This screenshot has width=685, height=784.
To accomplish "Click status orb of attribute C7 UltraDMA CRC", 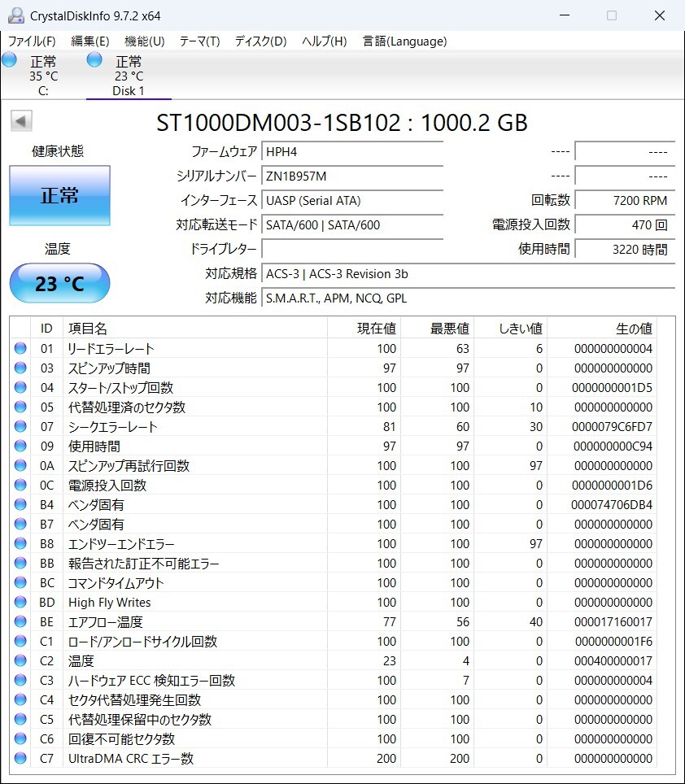I will pyautogui.click(x=20, y=759).
